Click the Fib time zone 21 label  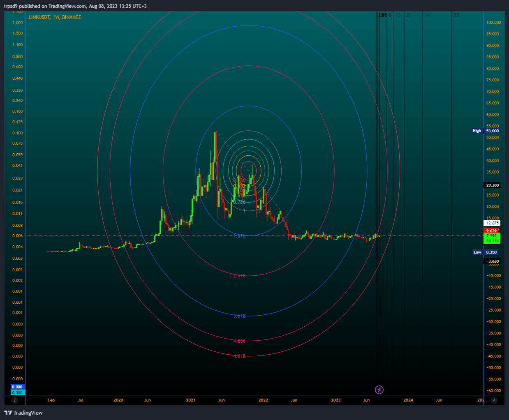tap(409, 15)
